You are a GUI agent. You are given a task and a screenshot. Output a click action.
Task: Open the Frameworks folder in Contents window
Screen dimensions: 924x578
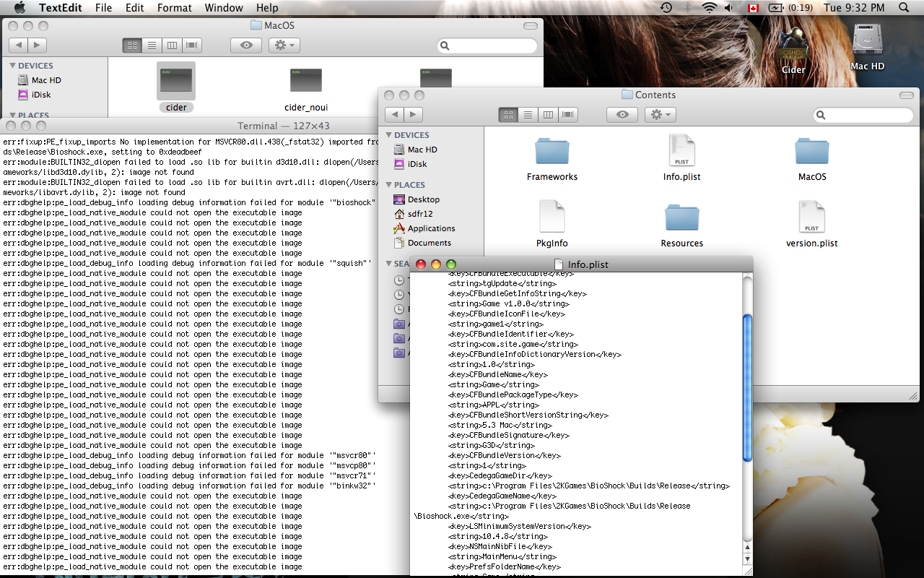coord(552,152)
